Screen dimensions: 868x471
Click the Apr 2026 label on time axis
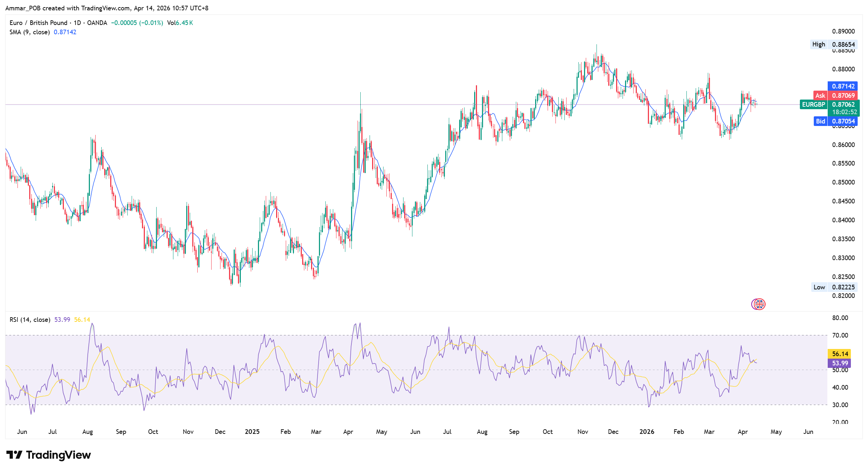(742, 431)
